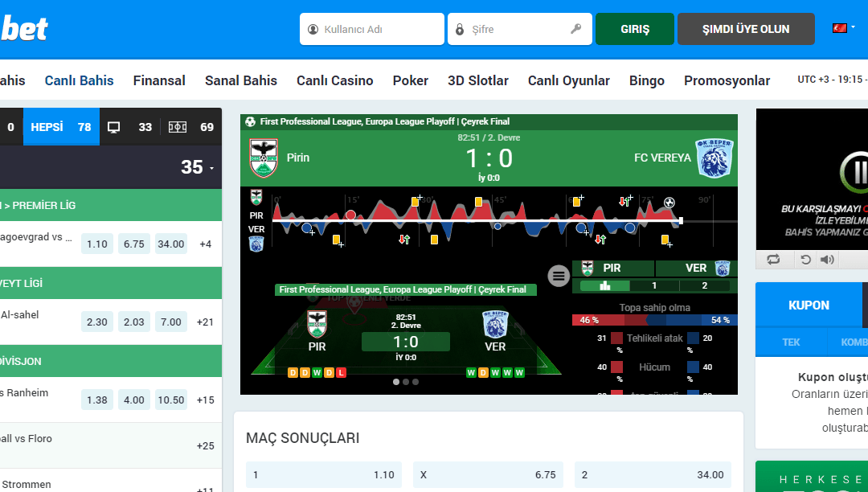This screenshot has width=868, height=492.
Task: Open the Poker menu item
Action: point(410,81)
